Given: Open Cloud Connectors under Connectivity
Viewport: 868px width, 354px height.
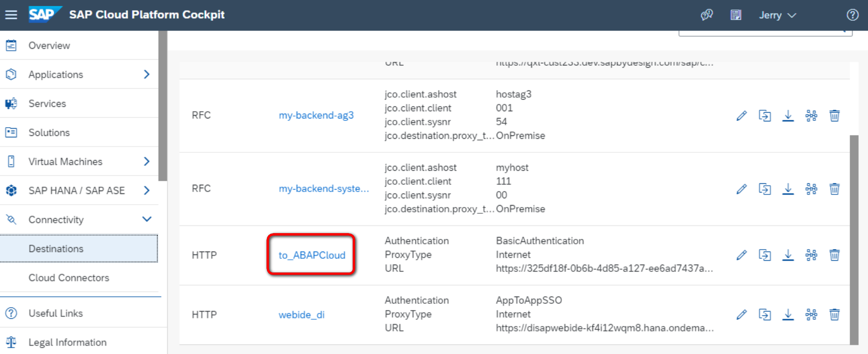Looking at the screenshot, I should pos(79,278).
